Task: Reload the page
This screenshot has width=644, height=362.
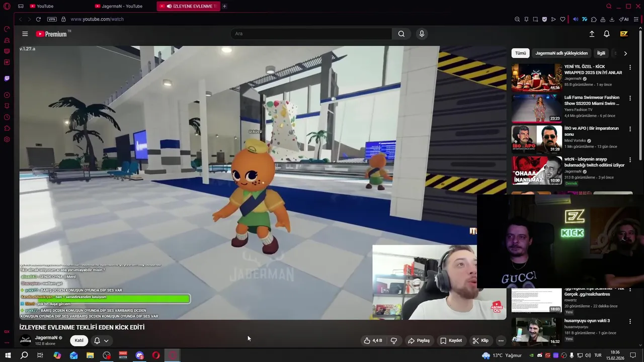Action: (x=38, y=19)
